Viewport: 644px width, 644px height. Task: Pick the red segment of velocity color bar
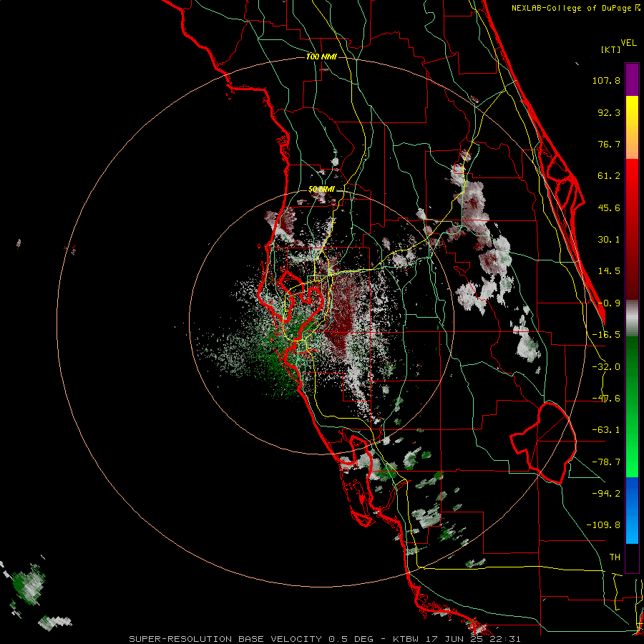pyautogui.click(x=632, y=229)
